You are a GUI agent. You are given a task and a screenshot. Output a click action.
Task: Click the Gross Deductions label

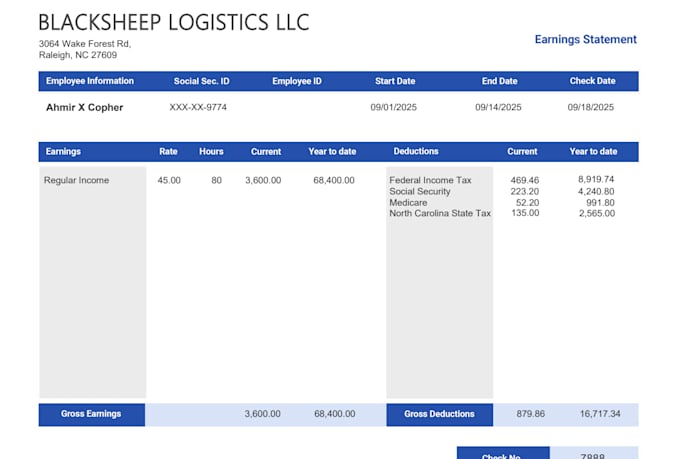(439, 414)
